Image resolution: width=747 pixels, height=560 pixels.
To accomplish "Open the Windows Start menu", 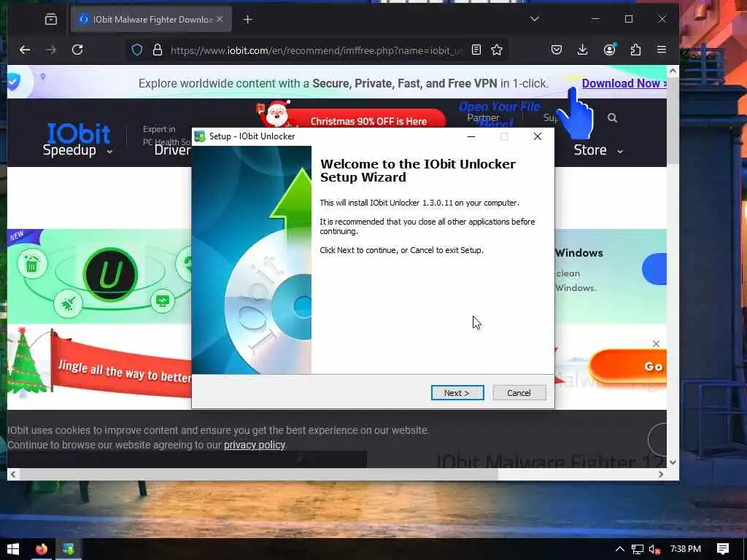I will 13,549.
